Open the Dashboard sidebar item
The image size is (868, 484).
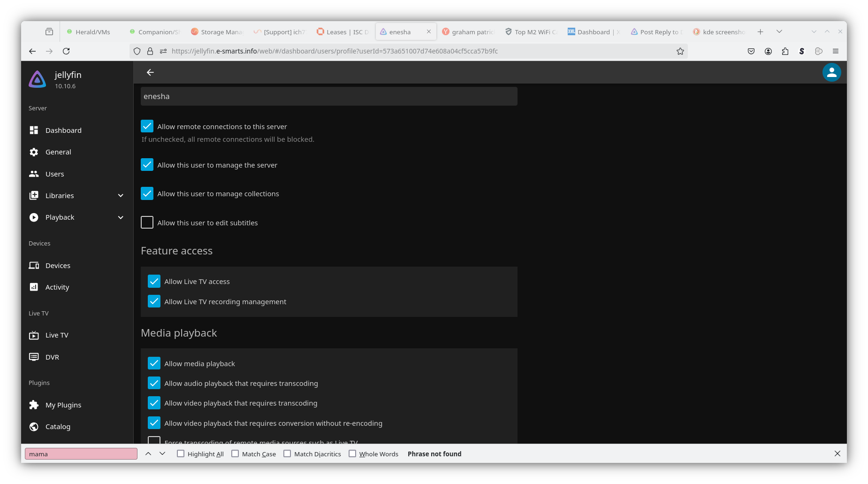click(63, 131)
